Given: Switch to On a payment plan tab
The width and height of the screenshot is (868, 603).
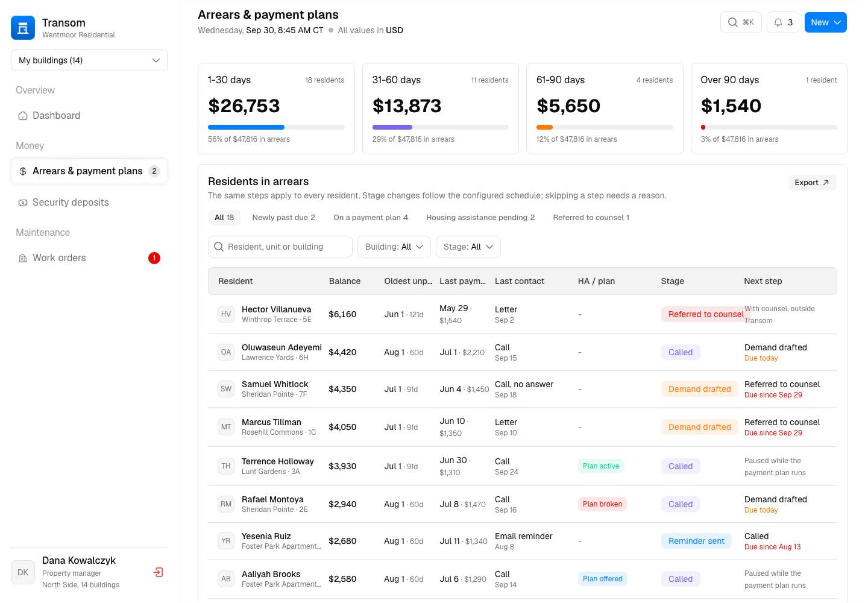Looking at the screenshot, I should (x=371, y=218).
